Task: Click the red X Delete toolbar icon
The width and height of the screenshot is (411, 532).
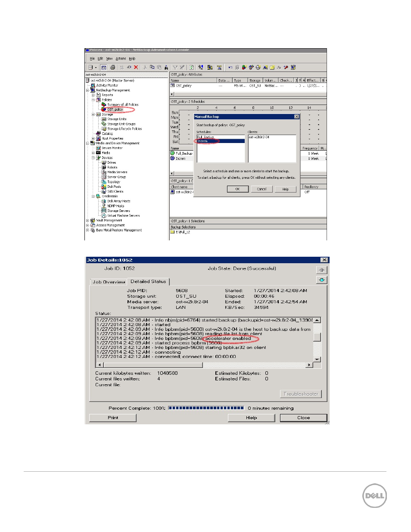Action: [x=136, y=67]
